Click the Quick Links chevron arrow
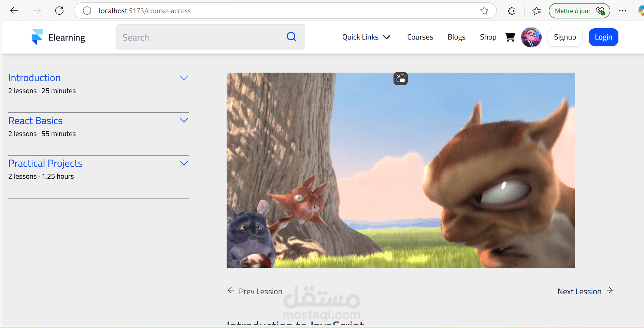The image size is (644, 328). click(386, 37)
